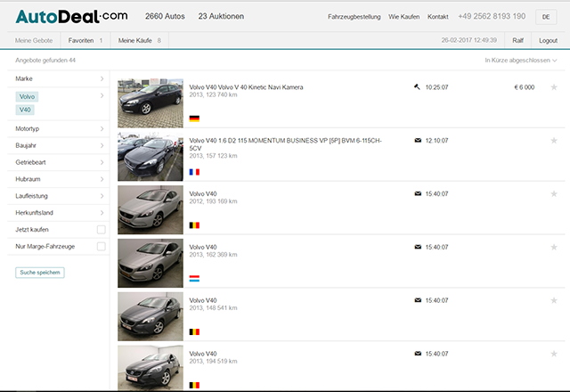Click French flag on MOMENTUM BUSINESS listing
570x392 pixels.
click(194, 172)
